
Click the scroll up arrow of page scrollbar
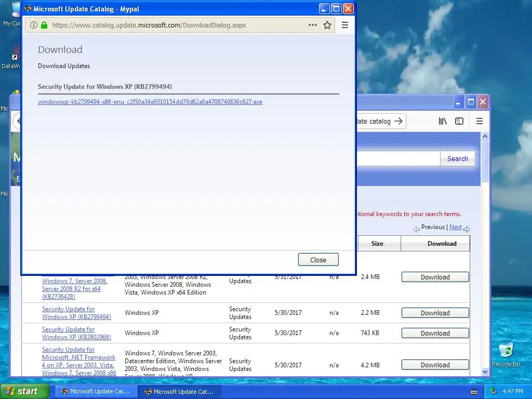coord(485,137)
